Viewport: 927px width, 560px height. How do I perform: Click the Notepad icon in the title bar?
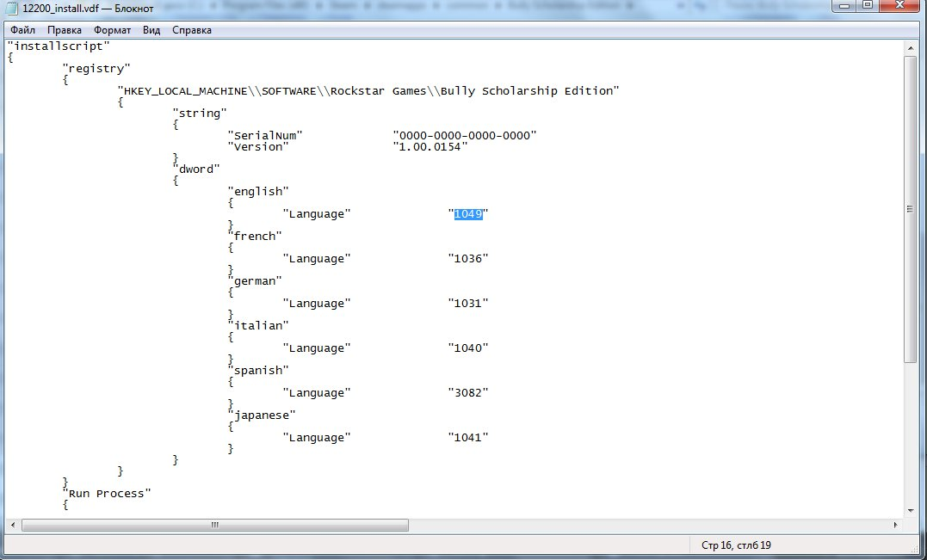coord(13,8)
